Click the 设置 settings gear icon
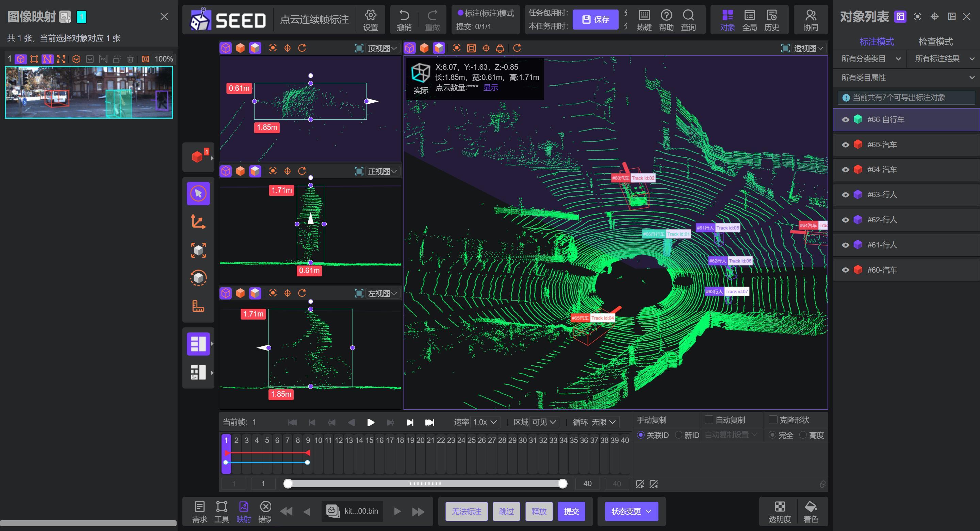This screenshot has width=980, height=531. pos(370,15)
